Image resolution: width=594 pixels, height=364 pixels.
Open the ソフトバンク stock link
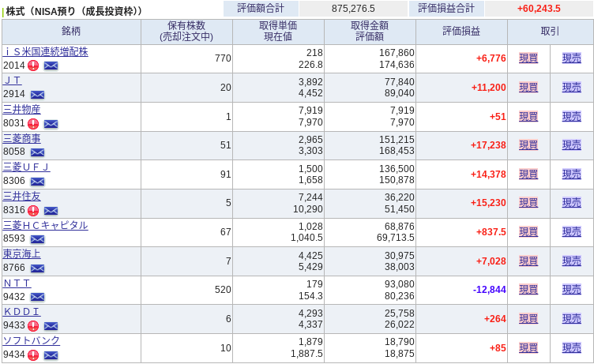31,340
